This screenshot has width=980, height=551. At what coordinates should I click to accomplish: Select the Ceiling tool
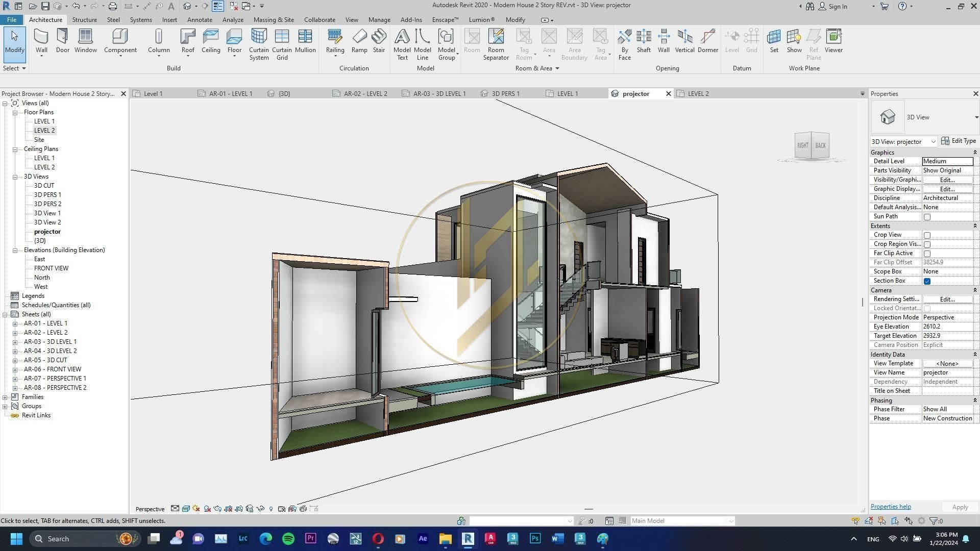point(211,41)
